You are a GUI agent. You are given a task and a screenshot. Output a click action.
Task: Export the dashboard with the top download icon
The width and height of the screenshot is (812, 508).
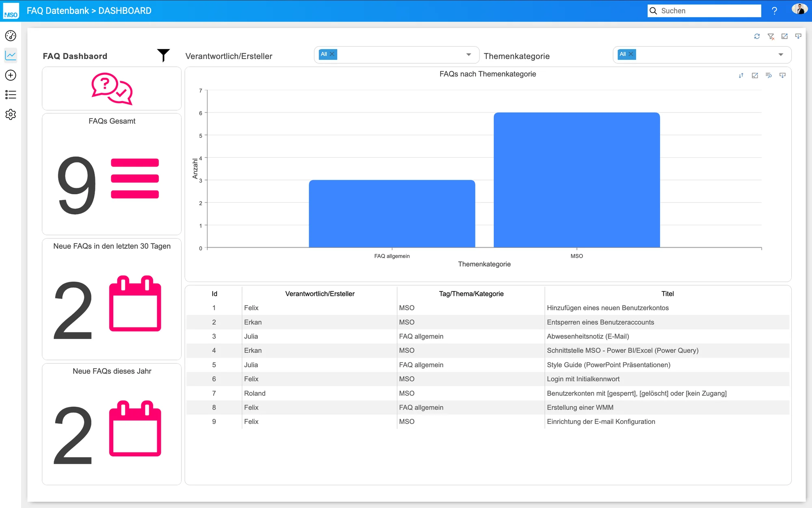click(798, 37)
